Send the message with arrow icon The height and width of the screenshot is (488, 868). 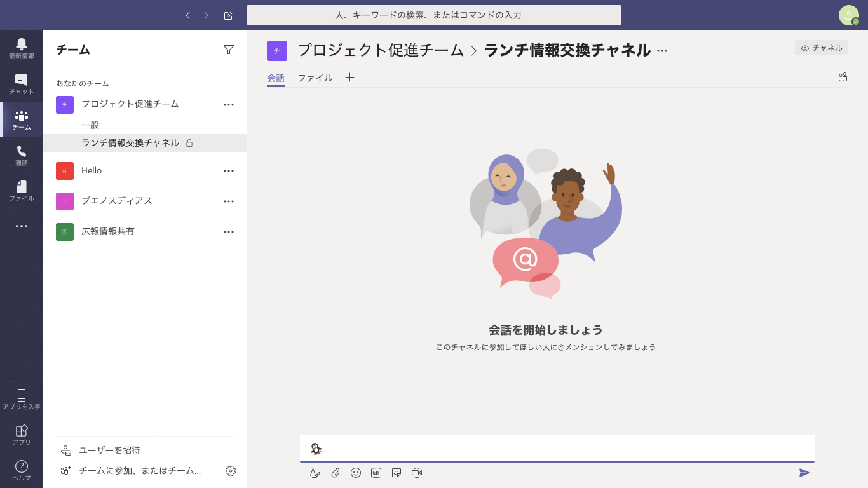point(804,473)
